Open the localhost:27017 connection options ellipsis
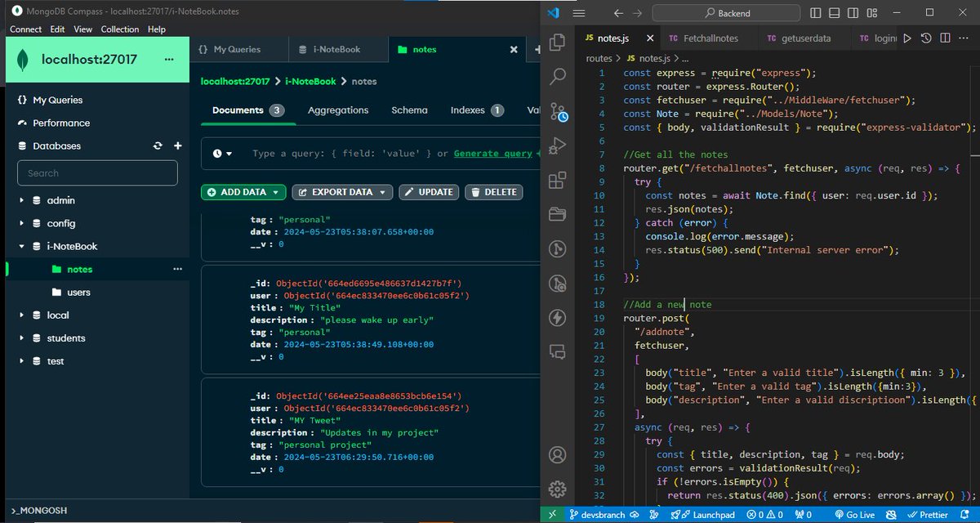Screen dimensions: 980x523 169,59
